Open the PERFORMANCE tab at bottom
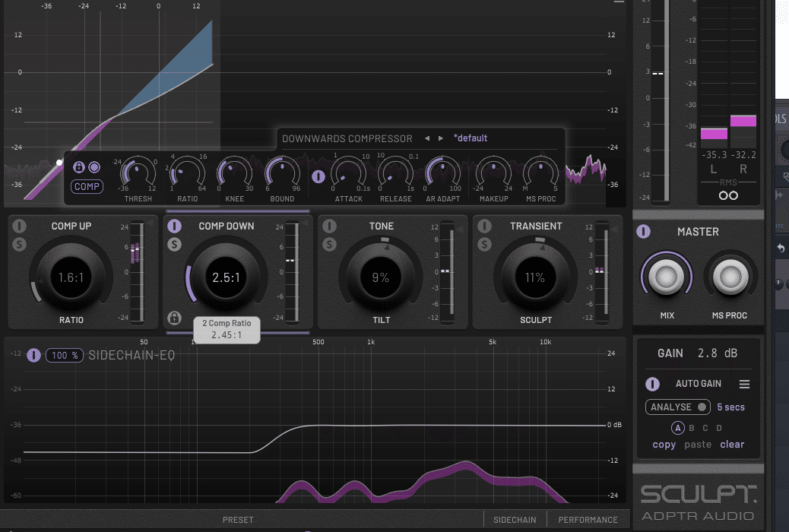The width and height of the screenshot is (789, 532). (x=588, y=520)
